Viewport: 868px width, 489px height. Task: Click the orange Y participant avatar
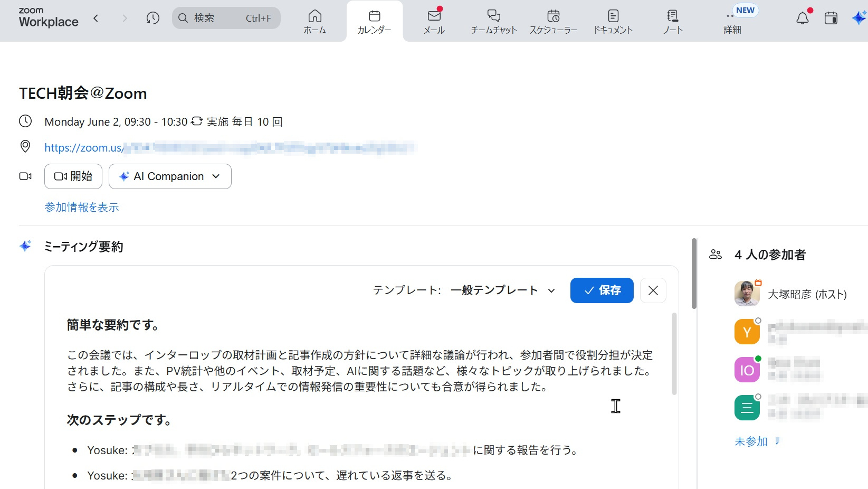(x=747, y=332)
